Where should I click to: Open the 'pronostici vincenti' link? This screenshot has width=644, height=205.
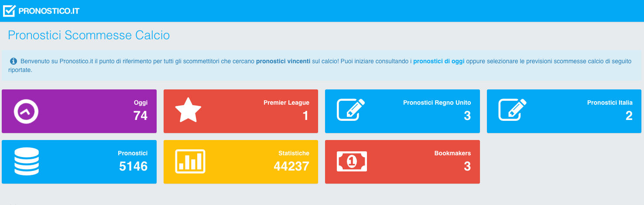click(x=283, y=61)
